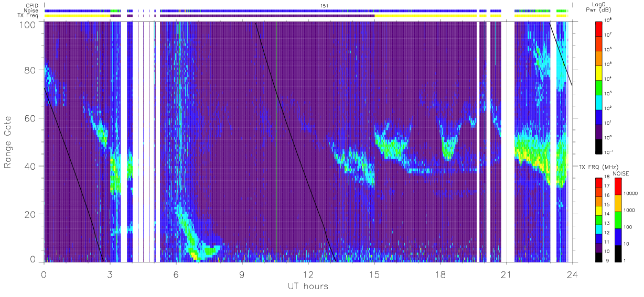Click the '12' tick on UT hours axis
Viewport: 644px width, 297px height.
click(x=308, y=273)
